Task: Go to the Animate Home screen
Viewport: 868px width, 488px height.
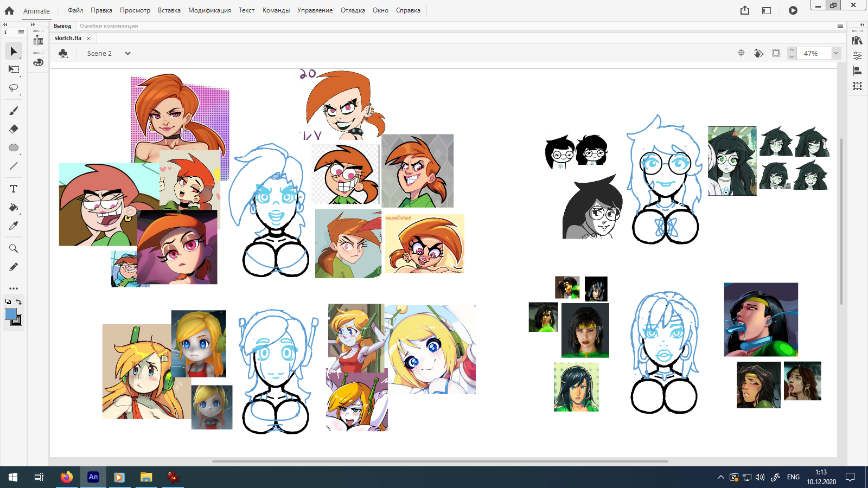Action: click(9, 10)
